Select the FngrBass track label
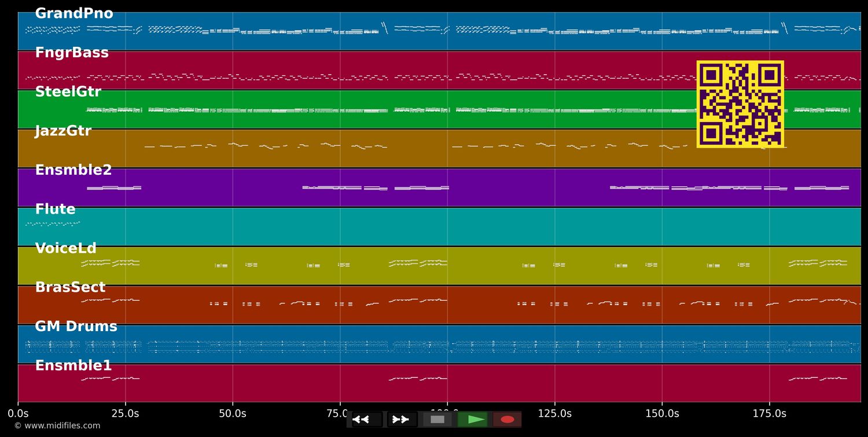The image size is (868, 437). (72, 53)
